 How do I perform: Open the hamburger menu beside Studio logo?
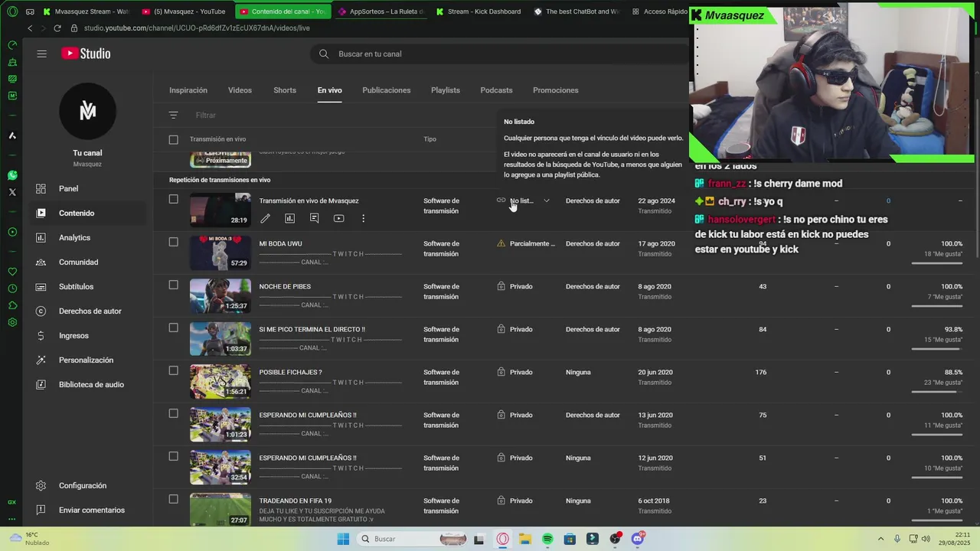[x=42, y=54]
